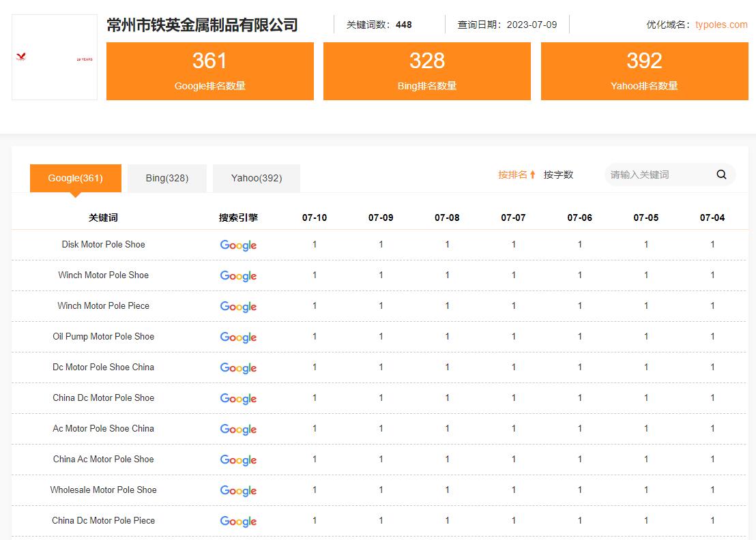This screenshot has height=540, width=756.
Task: Click the 07-10 date column header
Action: click(x=315, y=217)
